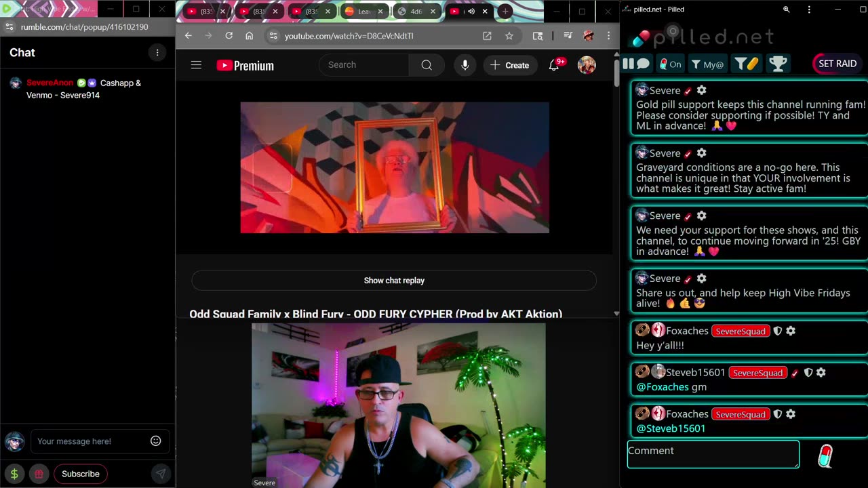Click the pilled.net pill logo

pos(641,38)
